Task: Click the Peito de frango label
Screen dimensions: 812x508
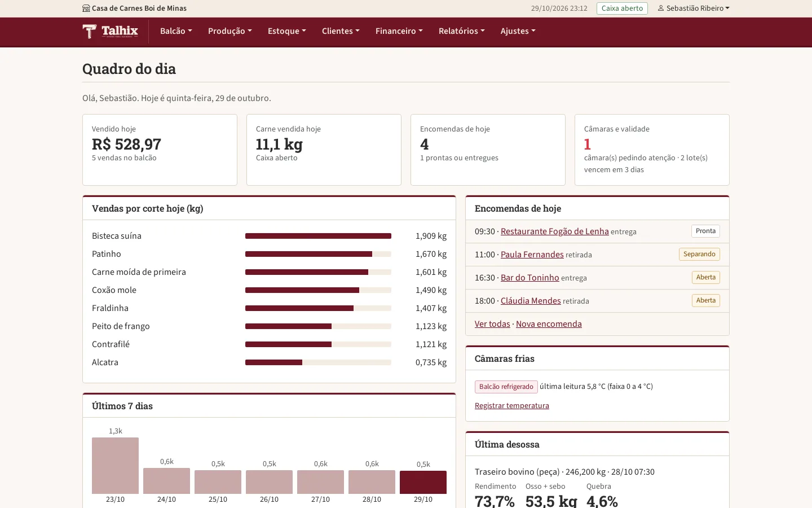Action: pos(121,326)
